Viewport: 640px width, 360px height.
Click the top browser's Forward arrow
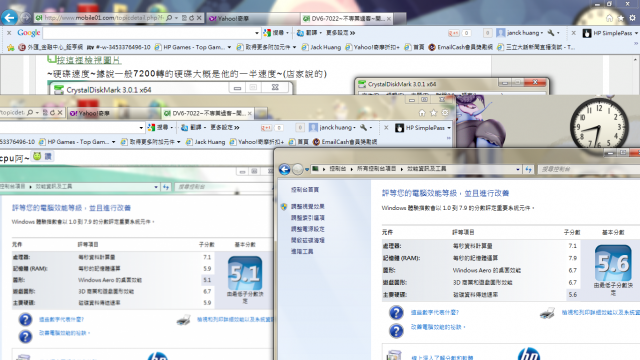[25, 18]
